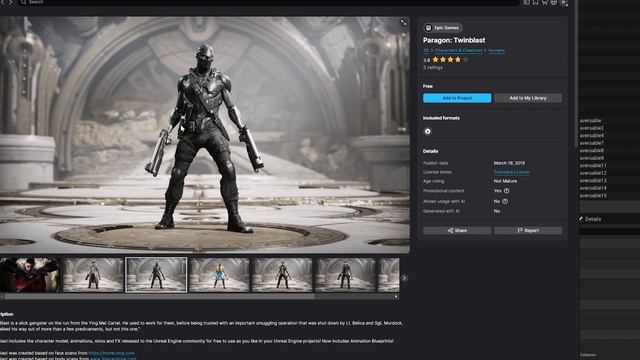Click the 'Not Mature' age rating value
The image size is (640, 360).
505,181
